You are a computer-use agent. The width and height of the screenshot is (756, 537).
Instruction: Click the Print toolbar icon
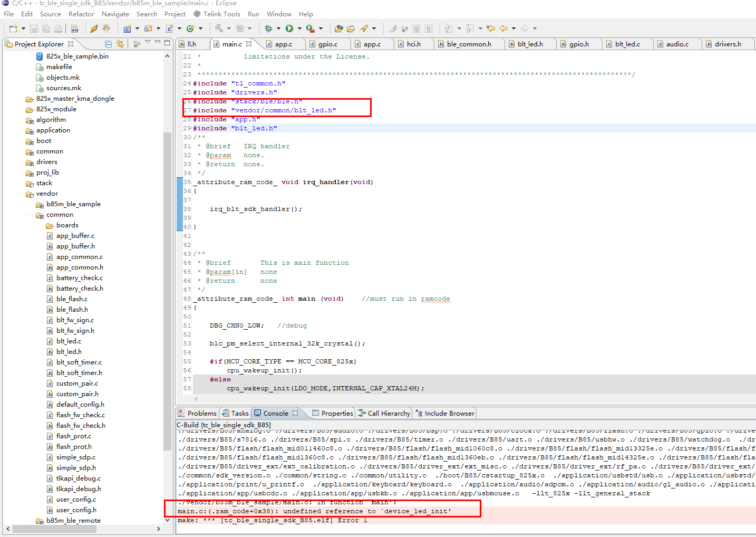tap(58, 28)
